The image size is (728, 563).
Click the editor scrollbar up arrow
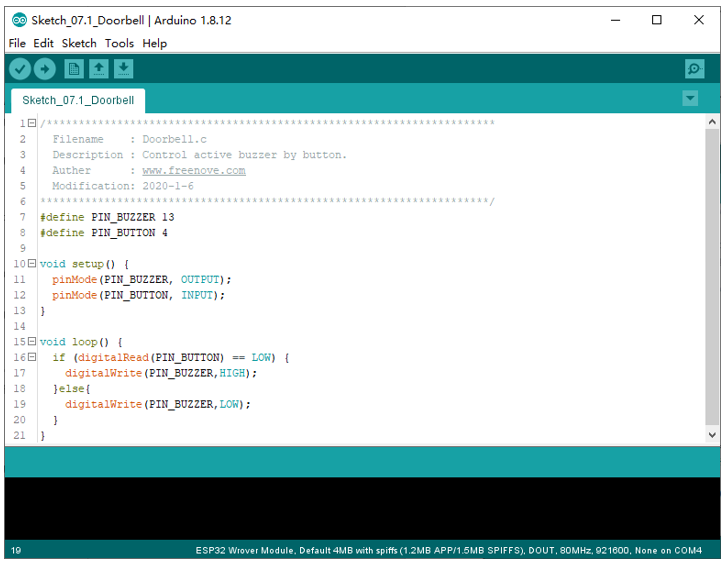point(712,122)
